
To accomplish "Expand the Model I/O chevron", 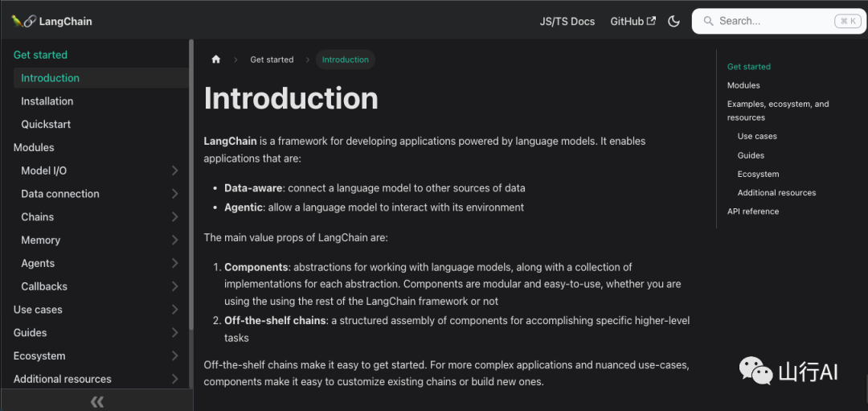I will tap(174, 171).
